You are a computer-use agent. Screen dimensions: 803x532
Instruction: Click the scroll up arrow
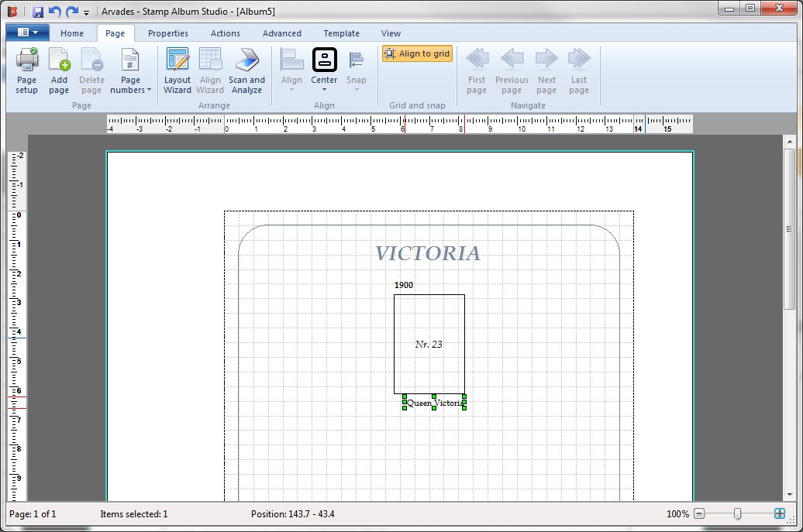pos(790,141)
